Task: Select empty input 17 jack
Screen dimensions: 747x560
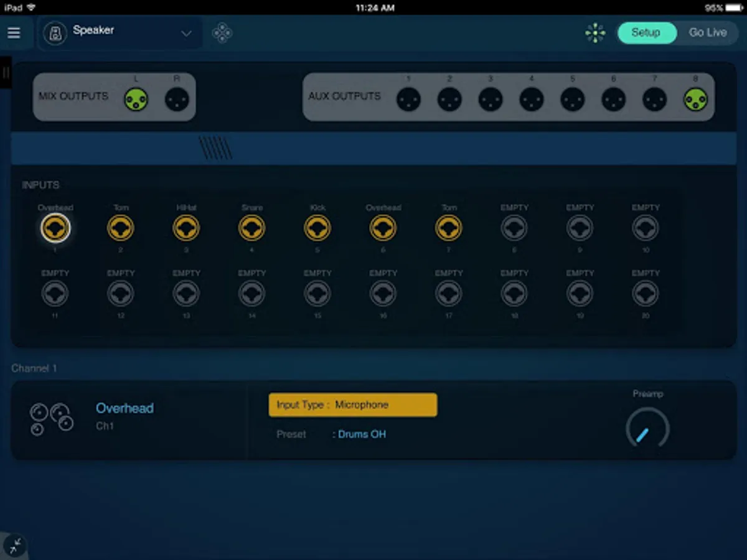Action: 449,294
